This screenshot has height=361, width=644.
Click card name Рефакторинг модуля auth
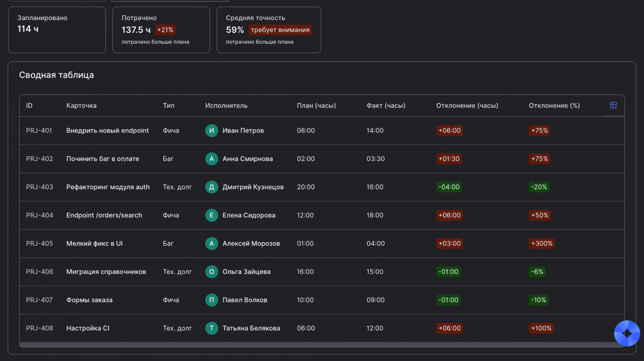coord(108,187)
